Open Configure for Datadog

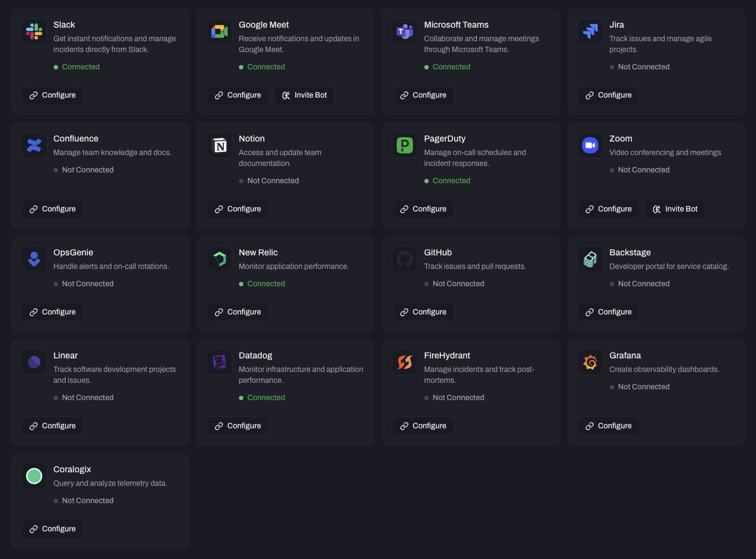[x=238, y=426]
